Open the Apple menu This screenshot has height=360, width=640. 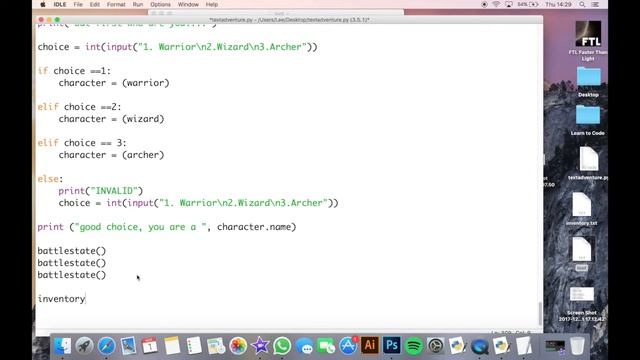(42, 4)
